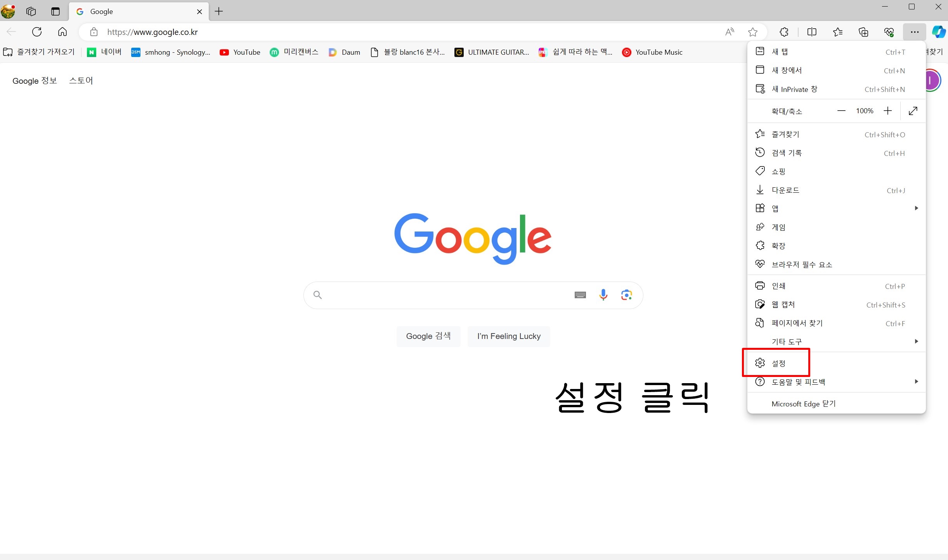Expand the 앱 submenu
The width and height of the screenshot is (948, 560).
click(x=836, y=209)
